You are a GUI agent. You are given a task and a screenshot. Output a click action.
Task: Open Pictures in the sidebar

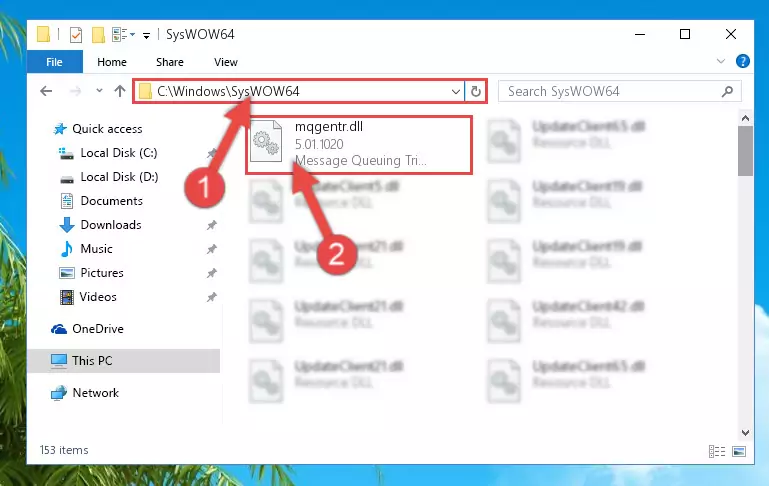click(102, 273)
